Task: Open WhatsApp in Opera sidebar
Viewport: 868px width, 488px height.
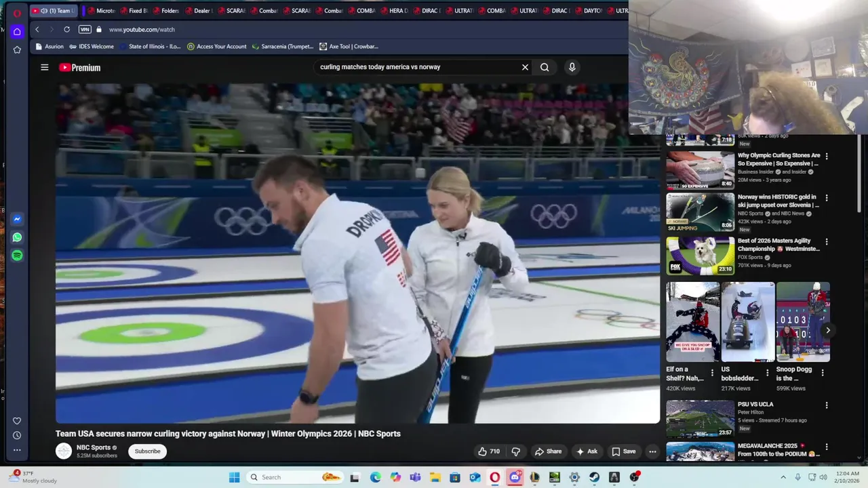Action: tap(17, 237)
